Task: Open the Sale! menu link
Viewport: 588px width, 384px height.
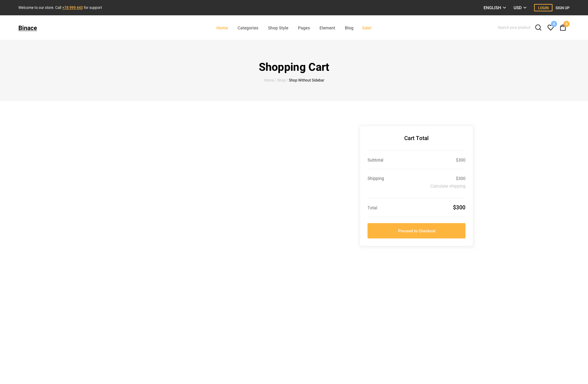Action: click(367, 28)
